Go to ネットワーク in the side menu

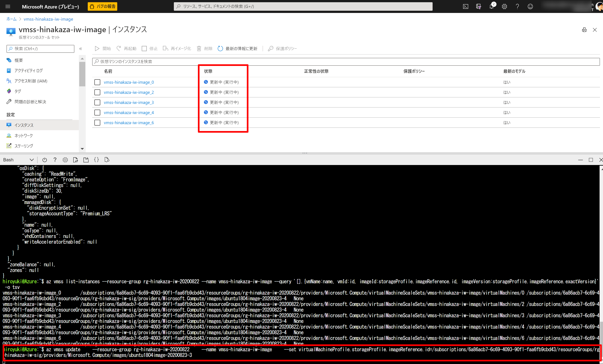(23, 136)
